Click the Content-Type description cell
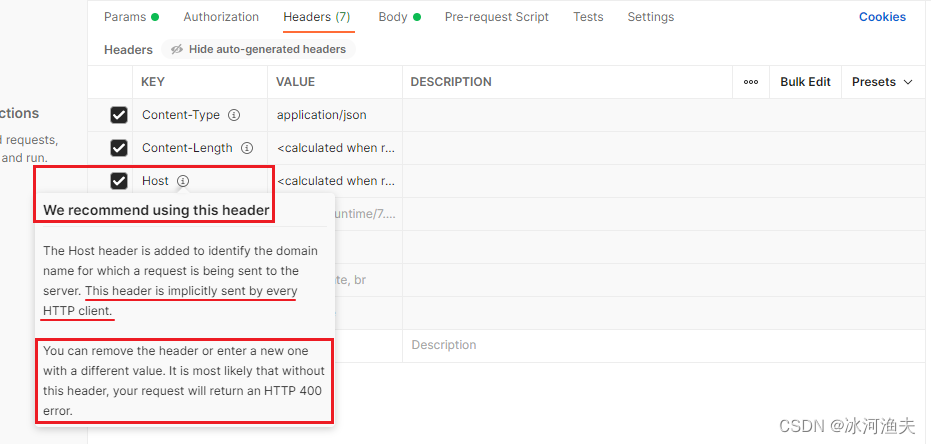Viewport: 931px width, 444px height. 666,115
